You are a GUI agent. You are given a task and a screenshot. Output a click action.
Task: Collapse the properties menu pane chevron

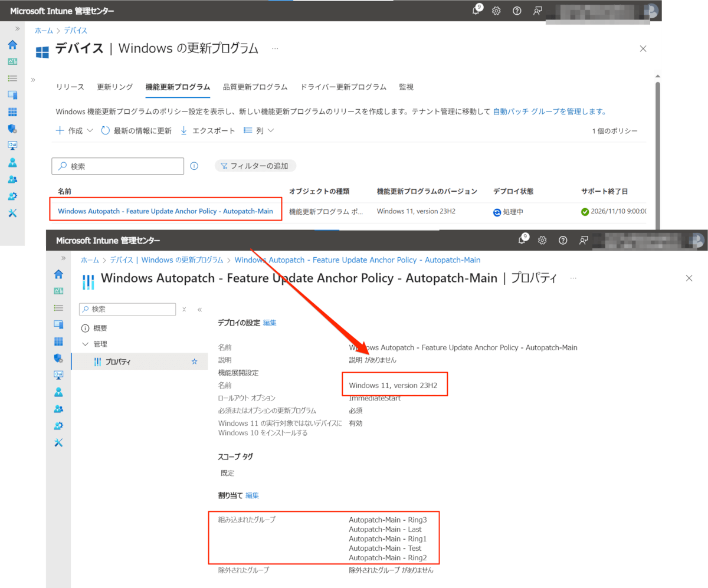click(x=199, y=309)
